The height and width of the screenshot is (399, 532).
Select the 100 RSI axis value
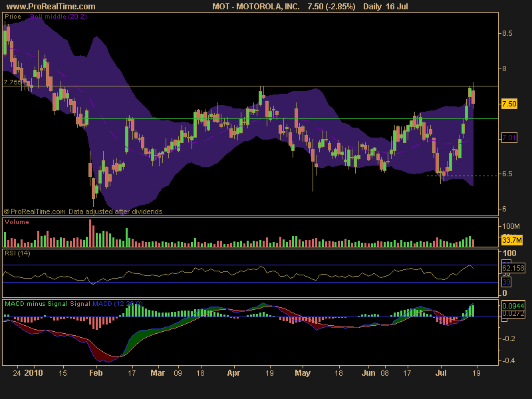(x=509, y=253)
